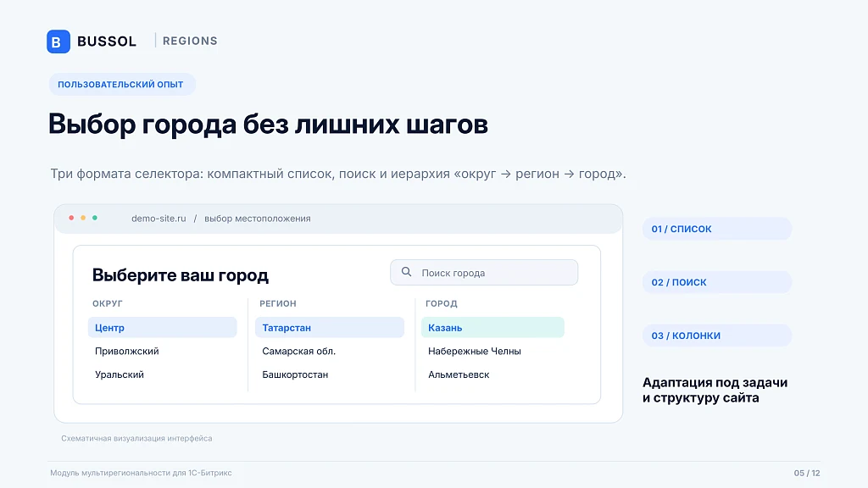Screen dimensions: 868x488
Task: Click the ПОЛЬЗОВАТЕЛЬСКИЙ ОПЫТ tag
Action: click(122, 84)
